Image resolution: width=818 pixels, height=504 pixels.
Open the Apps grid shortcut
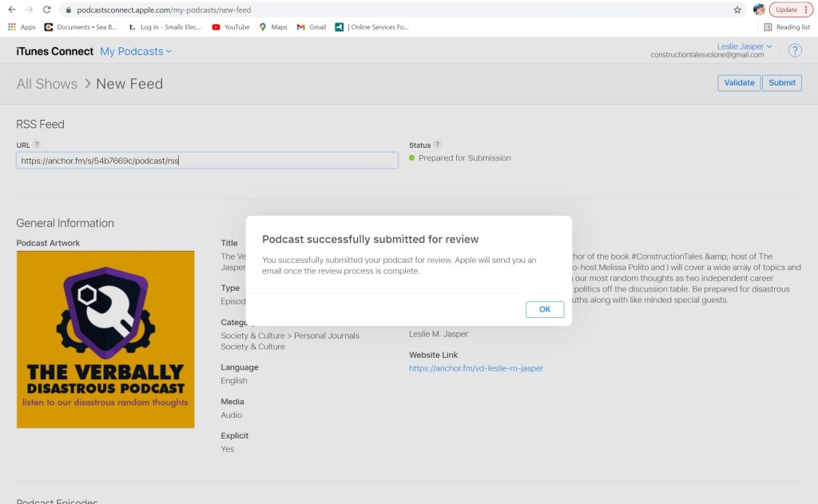(22, 26)
